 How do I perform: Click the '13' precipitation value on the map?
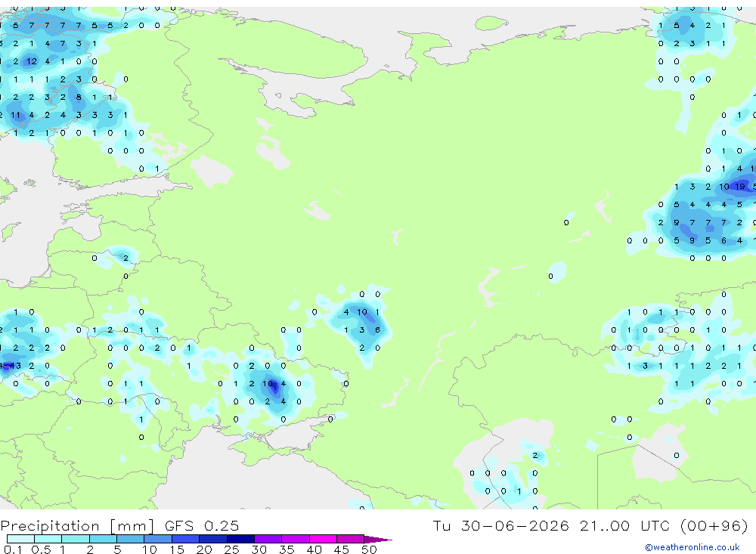coord(15,366)
